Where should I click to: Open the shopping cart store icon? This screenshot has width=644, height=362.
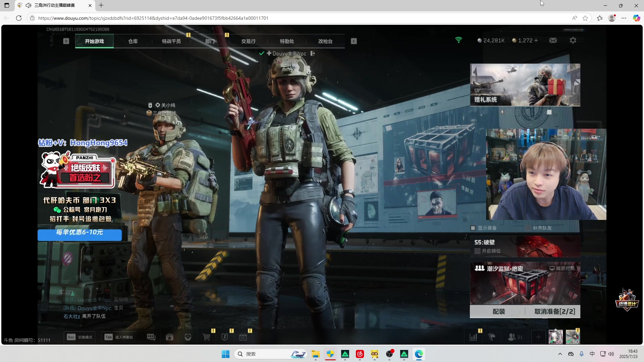[x=206, y=337]
